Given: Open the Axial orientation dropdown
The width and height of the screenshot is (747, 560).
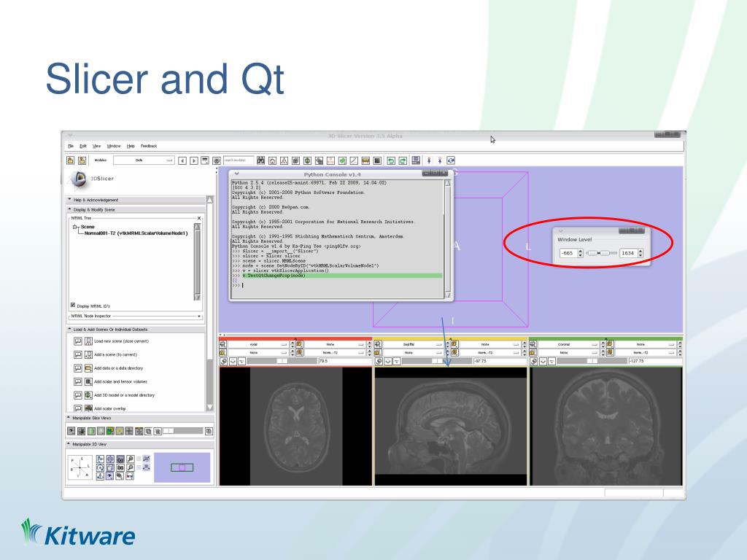Looking at the screenshot, I should coord(258,344).
